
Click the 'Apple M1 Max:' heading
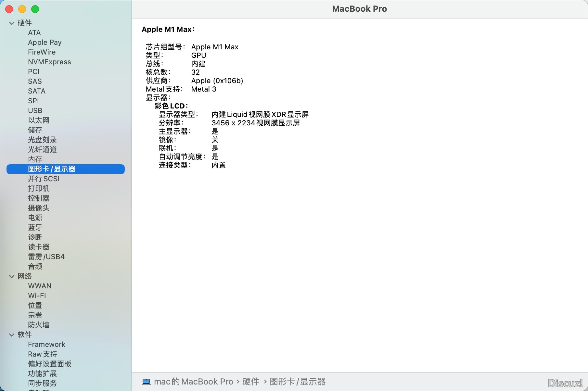[x=168, y=29]
